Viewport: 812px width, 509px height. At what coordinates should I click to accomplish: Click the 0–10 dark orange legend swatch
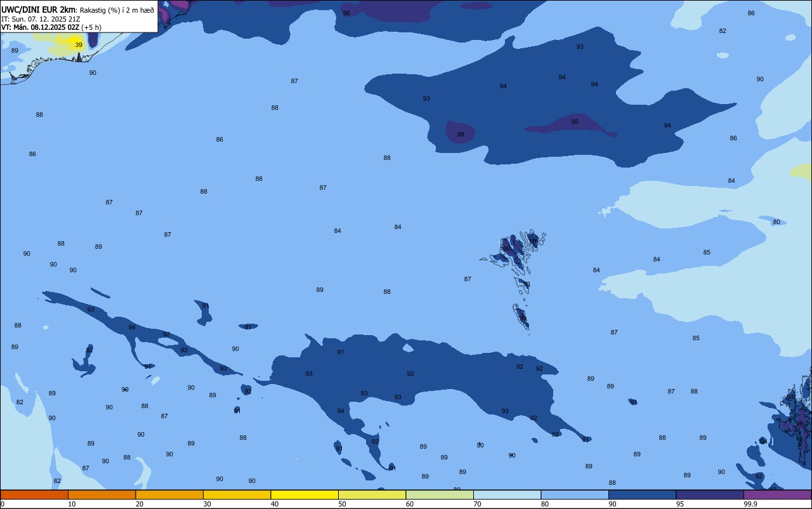34,494
